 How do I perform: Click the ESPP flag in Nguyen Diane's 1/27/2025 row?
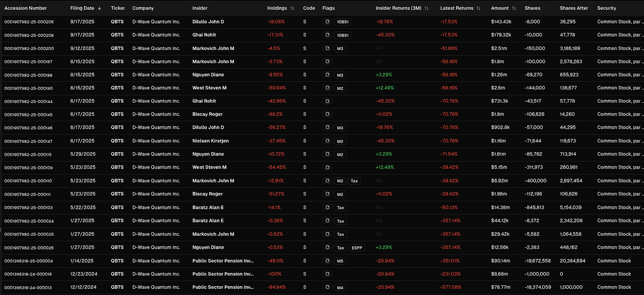[357, 248]
